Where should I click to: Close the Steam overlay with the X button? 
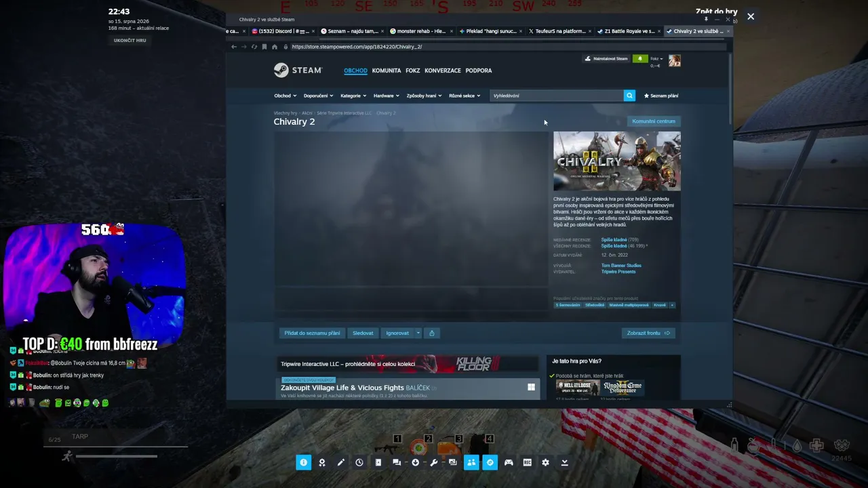751,16
